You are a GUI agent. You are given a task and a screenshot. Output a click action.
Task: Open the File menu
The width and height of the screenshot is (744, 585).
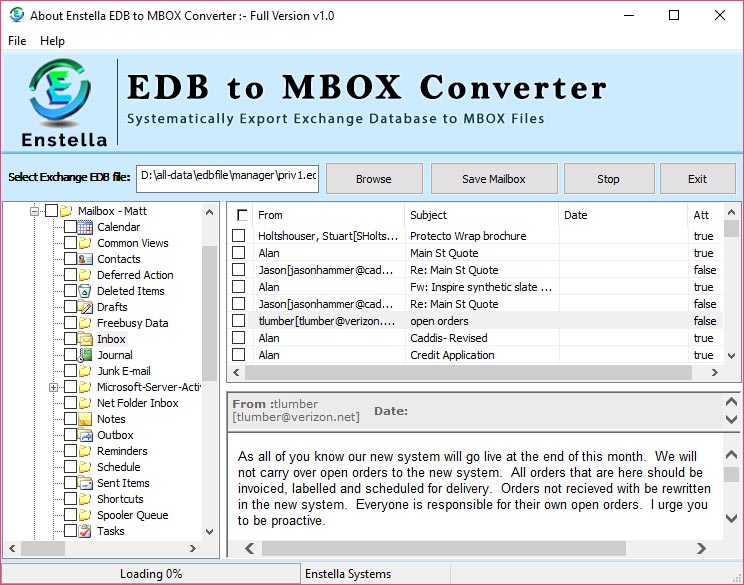coord(17,41)
